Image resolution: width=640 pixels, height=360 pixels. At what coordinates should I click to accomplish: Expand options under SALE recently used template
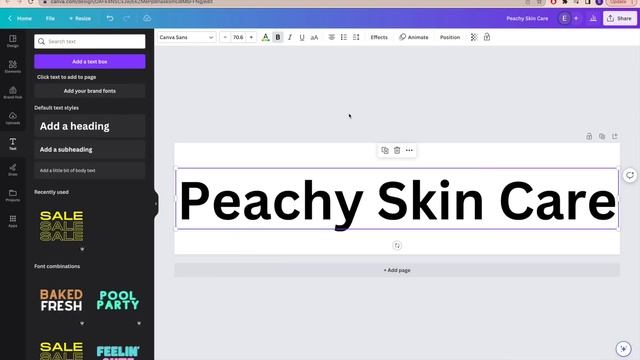coord(82,249)
